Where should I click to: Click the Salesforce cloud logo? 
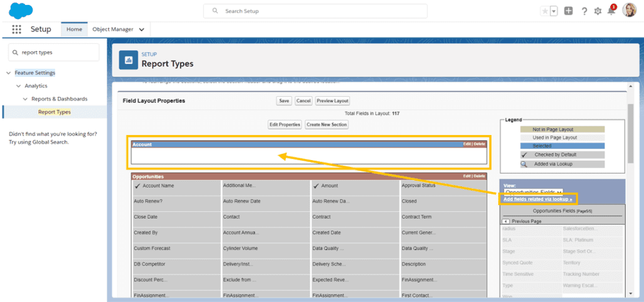pyautogui.click(x=21, y=11)
